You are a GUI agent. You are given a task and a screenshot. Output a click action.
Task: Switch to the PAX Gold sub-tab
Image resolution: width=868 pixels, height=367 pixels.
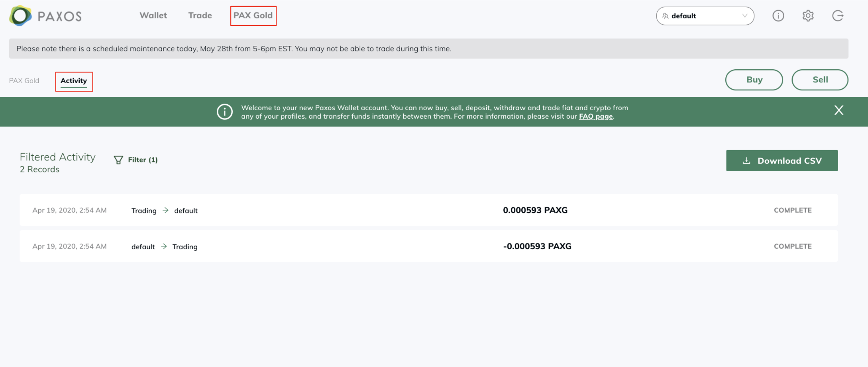pyautogui.click(x=24, y=81)
